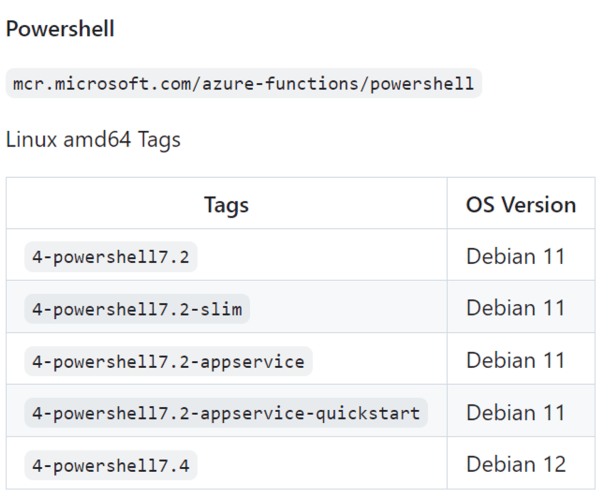
Task: Click Debian 11 in the 4-powershell7.2 row
Action: [x=515, y=257]
